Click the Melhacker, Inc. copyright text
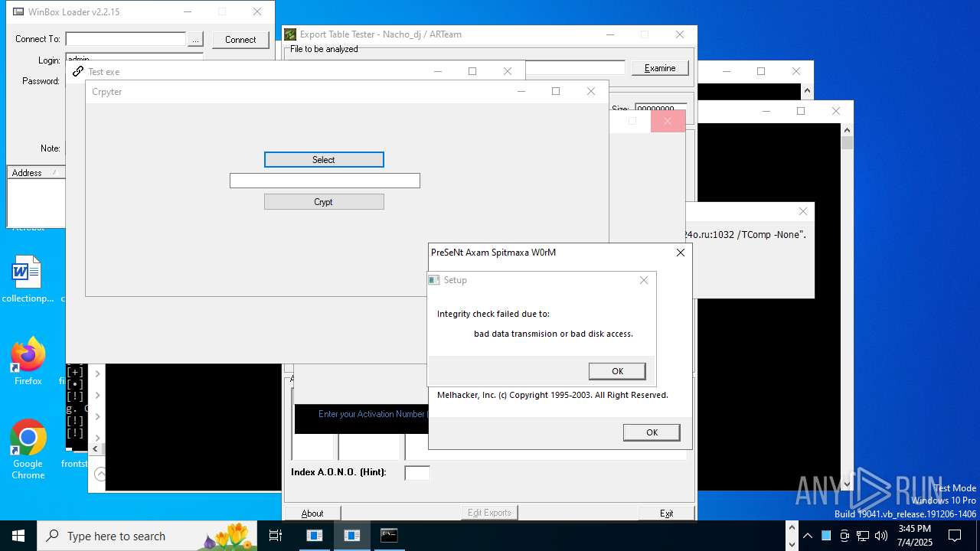Image resolution: width=980 pixels, height=551 pixels. click(x=553, y=395)
